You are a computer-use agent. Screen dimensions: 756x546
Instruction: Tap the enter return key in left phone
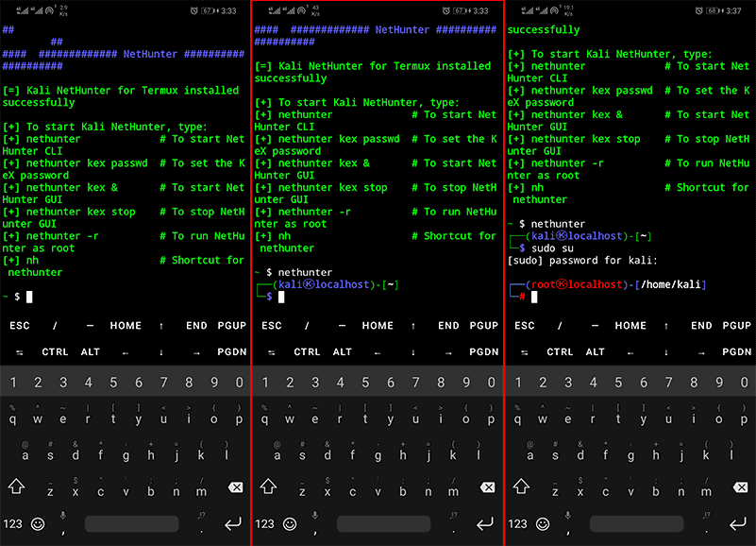point(233,523)
